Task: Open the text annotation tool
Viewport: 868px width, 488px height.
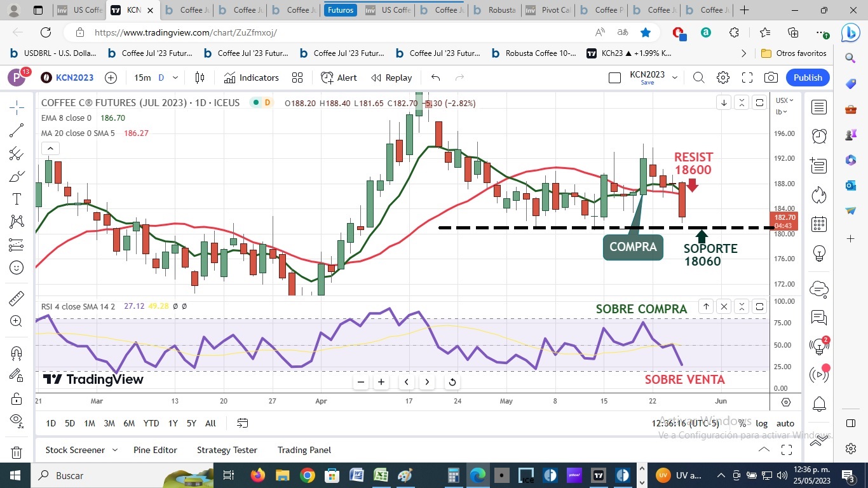Action: click(x=17, y=199)
